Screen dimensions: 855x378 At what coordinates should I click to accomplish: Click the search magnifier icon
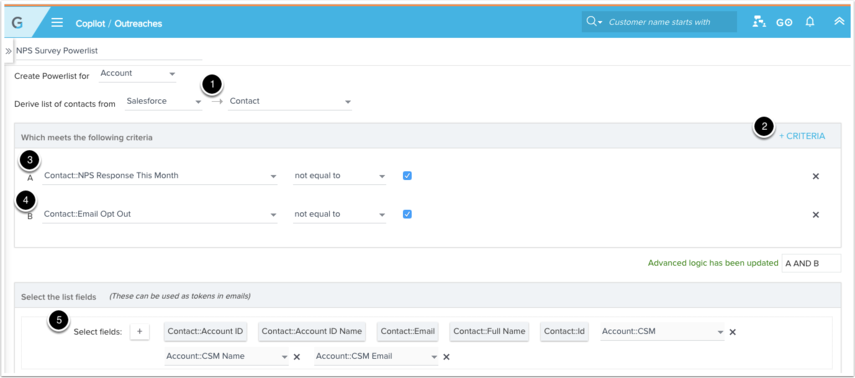[x=591, y=22]
